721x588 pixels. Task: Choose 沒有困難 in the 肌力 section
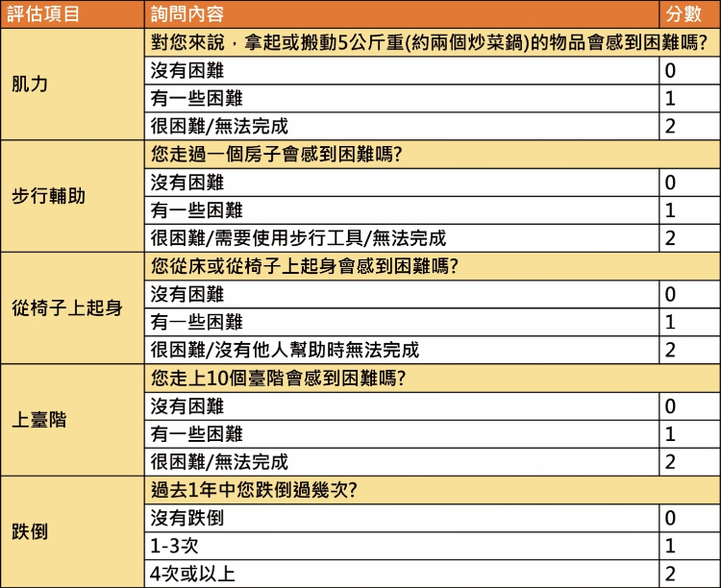pos(402,71)
